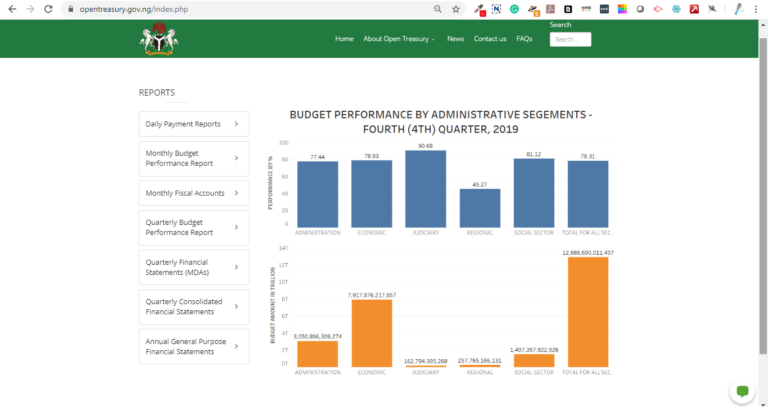This screenshot has width=768, height=407.
Task: Go to the Home menu item
Action: pyautogui.click(x=344, y=39)
